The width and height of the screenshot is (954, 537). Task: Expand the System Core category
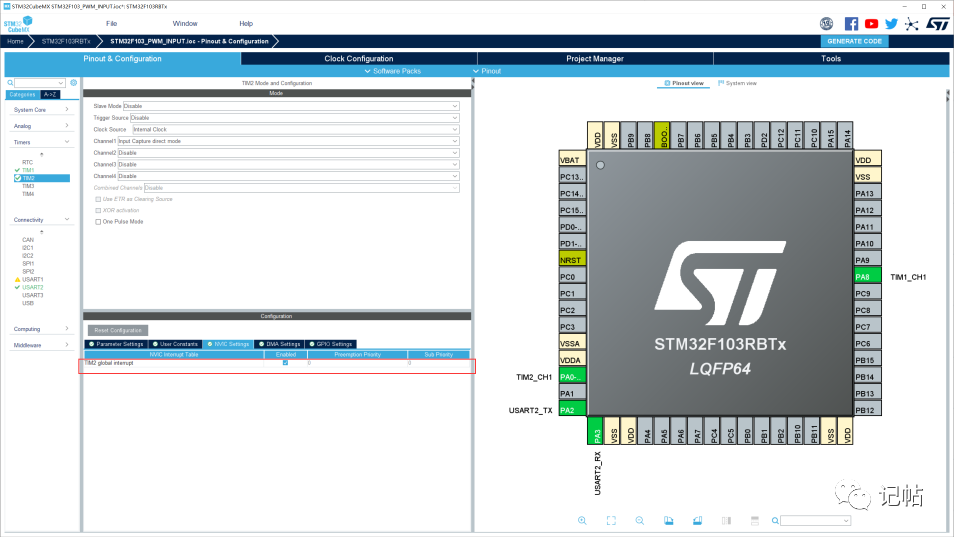point(41,110)
